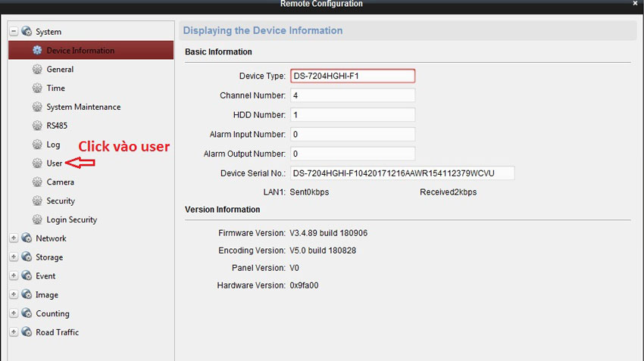This screenshot has width=644, height=361.
Task: Click the gear icon beside Time
Action: pyautogui.click(x=37, y=88)
